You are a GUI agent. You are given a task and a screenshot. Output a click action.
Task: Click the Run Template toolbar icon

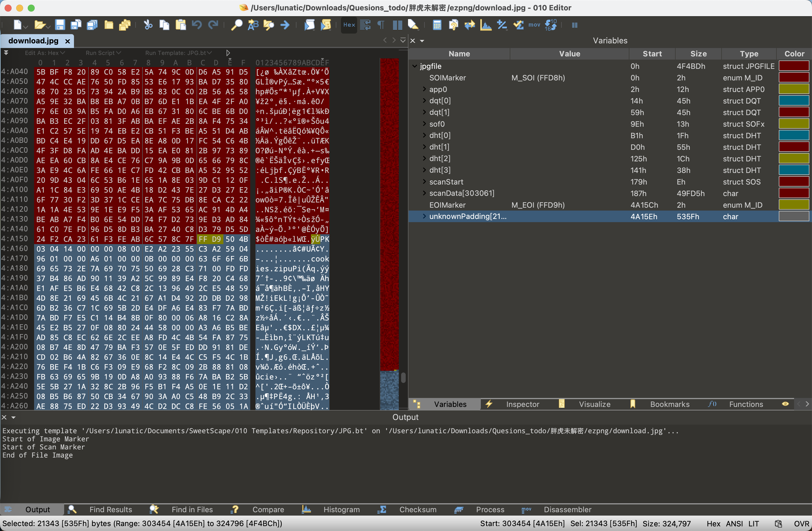(x=326, y=25)
